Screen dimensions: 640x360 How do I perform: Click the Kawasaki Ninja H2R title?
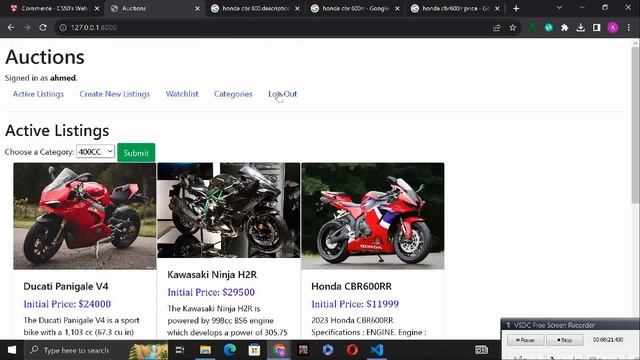coord(212,274)
